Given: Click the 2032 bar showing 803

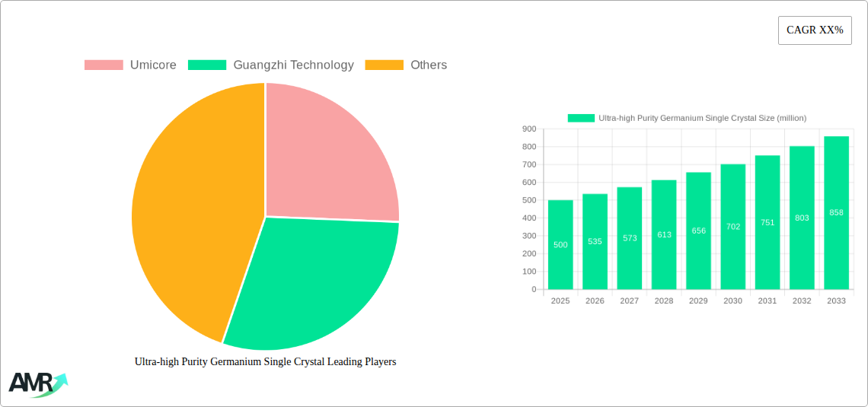Looking at the screenshot, I should coord(802,218).
